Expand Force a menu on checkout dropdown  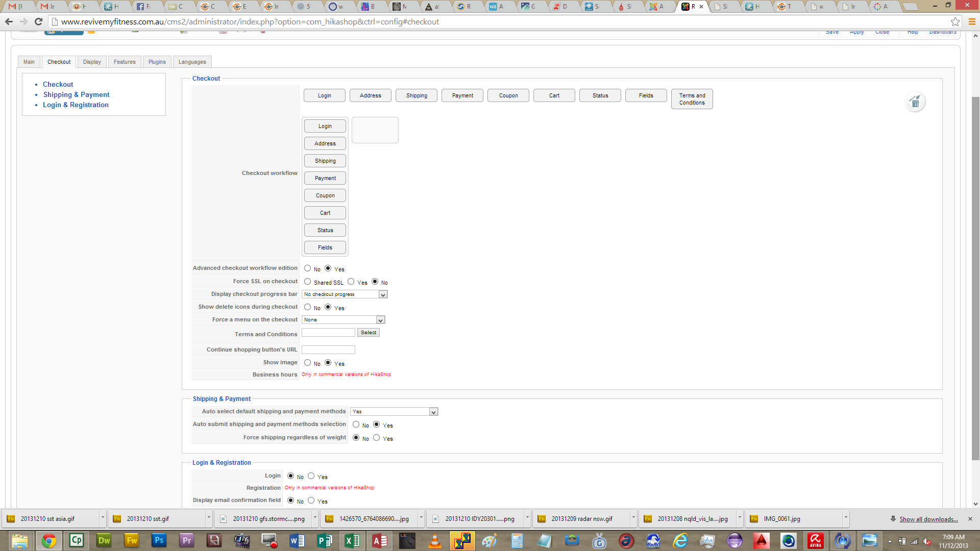click(343, 320)
